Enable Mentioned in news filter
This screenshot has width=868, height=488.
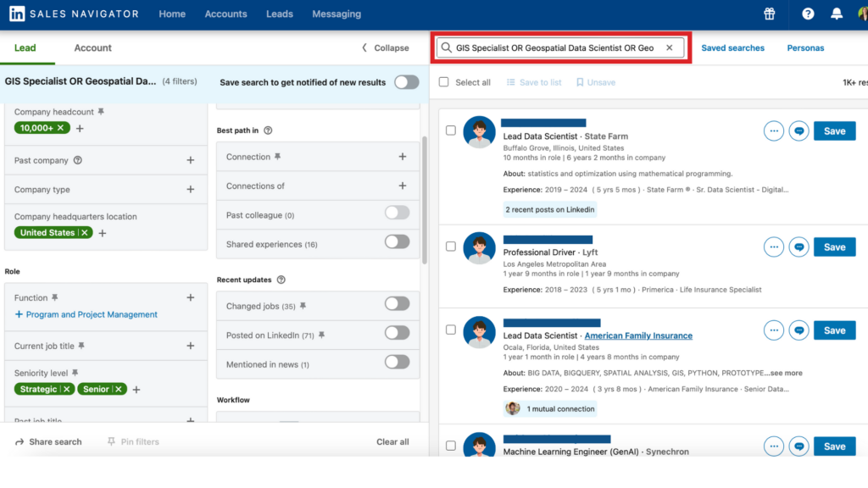coord(397,363)
